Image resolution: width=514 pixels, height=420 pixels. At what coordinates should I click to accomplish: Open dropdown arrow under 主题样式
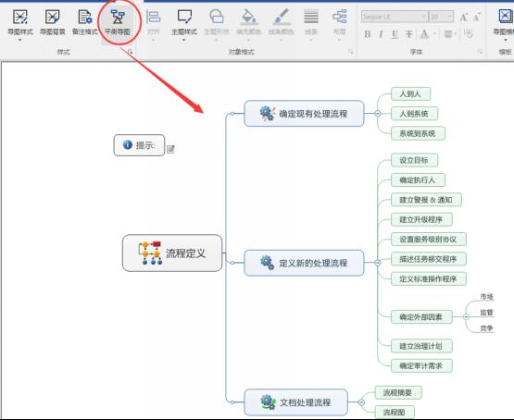[x=184, y=40]
